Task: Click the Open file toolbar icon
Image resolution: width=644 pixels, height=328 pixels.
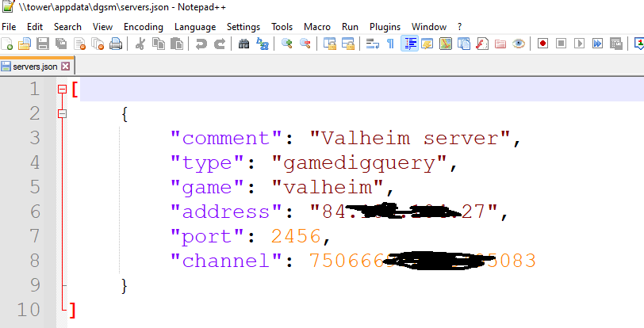Action: click(x=25, y=43)
